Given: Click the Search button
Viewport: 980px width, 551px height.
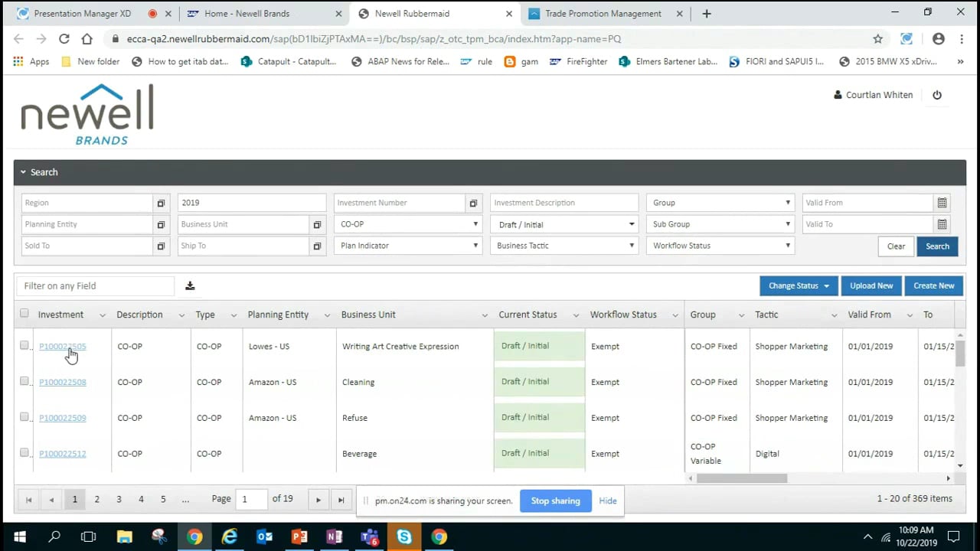Looking at the screenshot, I should pos(937,246).
